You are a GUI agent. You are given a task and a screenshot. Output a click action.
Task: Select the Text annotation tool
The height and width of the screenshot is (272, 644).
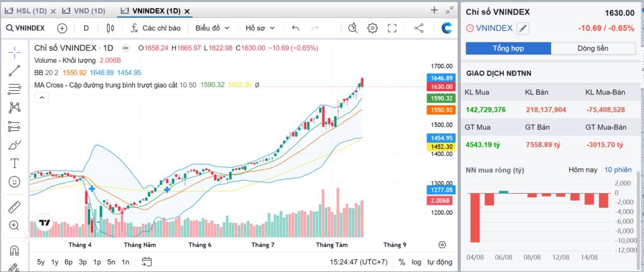point(14,163)
